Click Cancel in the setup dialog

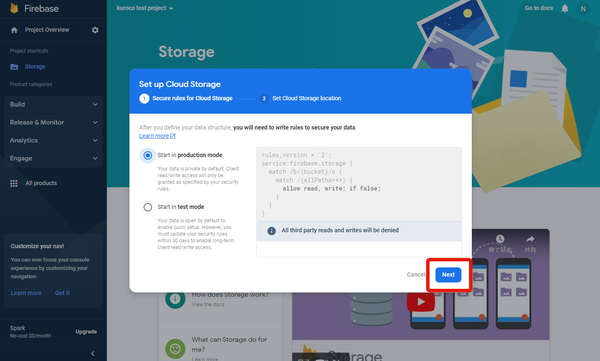(416, 274)
